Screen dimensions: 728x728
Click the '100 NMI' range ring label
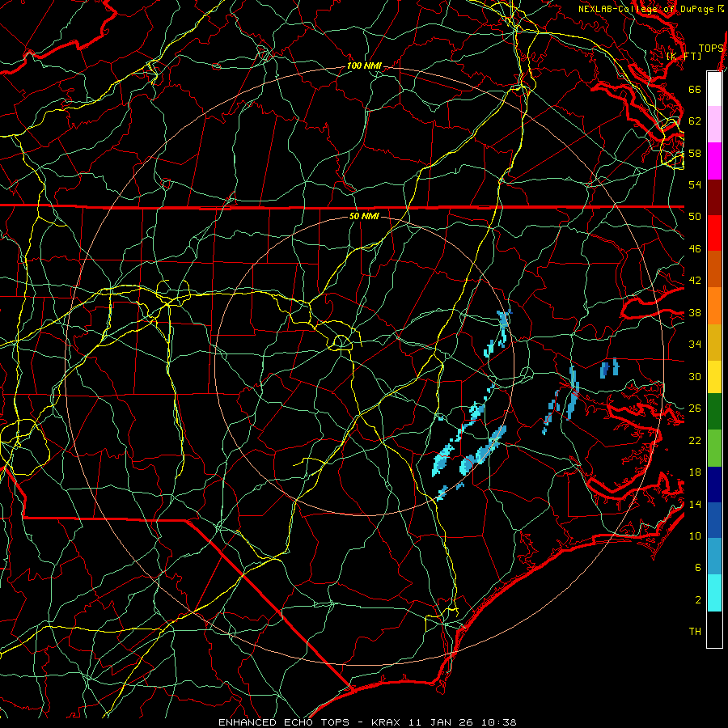coord(364,66)
